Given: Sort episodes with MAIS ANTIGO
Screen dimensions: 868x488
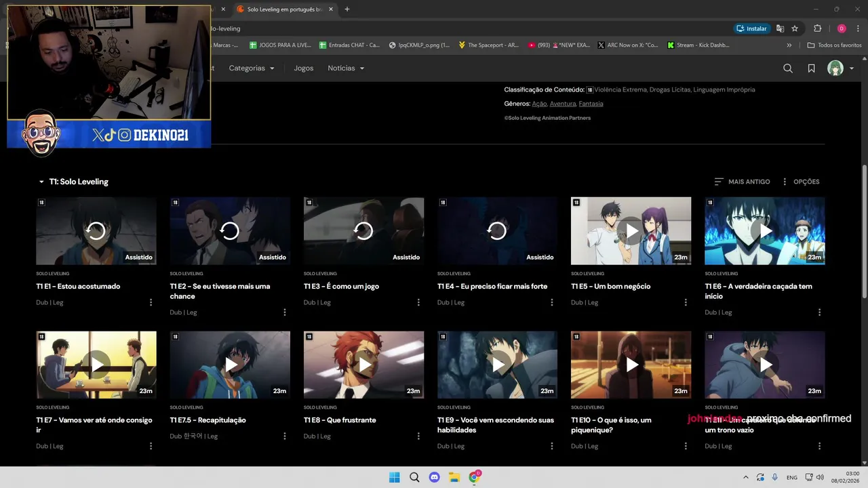Looking at the screenshot, I should point(743,182).
